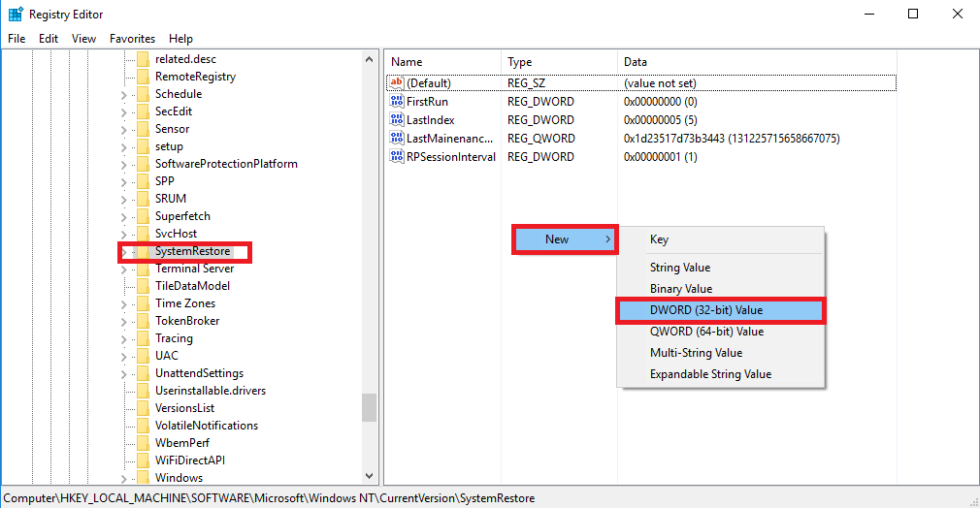Choose Key from the New submenu

click(721, 239)
